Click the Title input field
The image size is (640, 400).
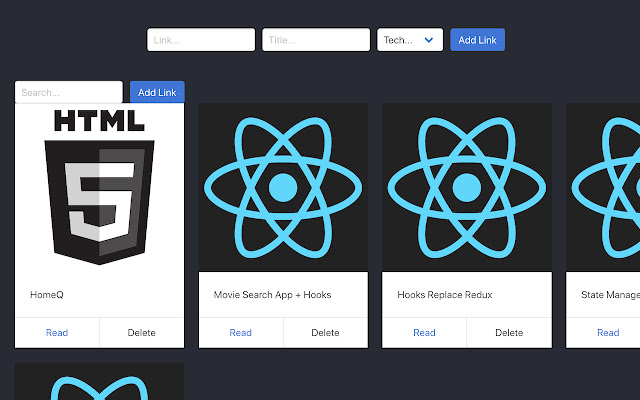[316, 40]
